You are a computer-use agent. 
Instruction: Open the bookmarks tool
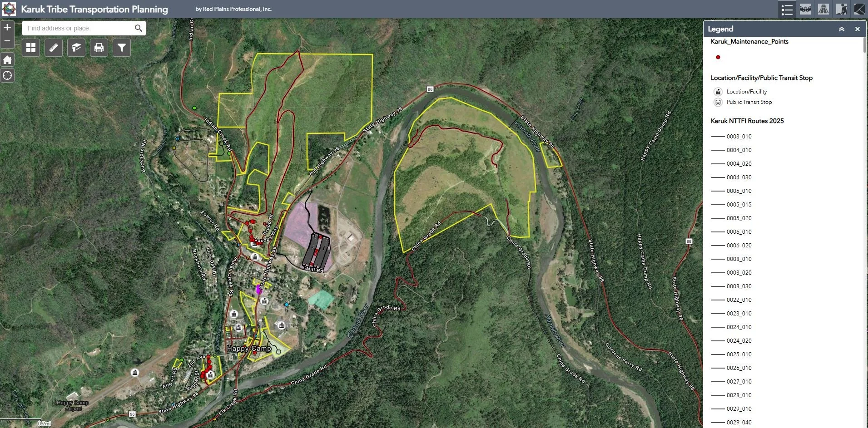coord(76,48)
